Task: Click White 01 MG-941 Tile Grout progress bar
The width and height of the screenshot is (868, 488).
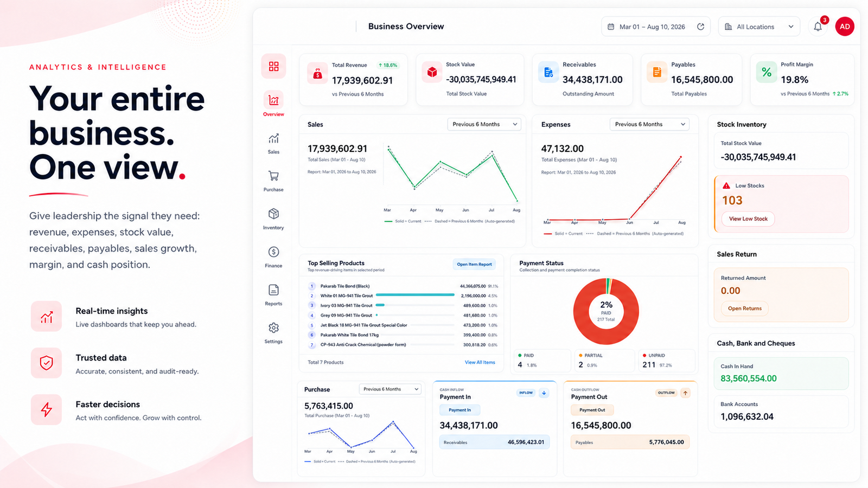Action: [x=415, y=295]
